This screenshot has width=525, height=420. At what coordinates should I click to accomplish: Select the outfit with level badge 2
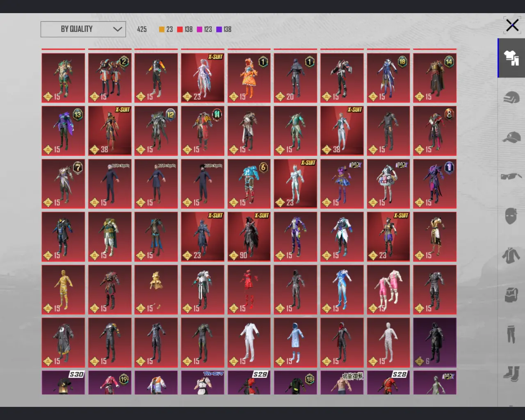(110, 78)
